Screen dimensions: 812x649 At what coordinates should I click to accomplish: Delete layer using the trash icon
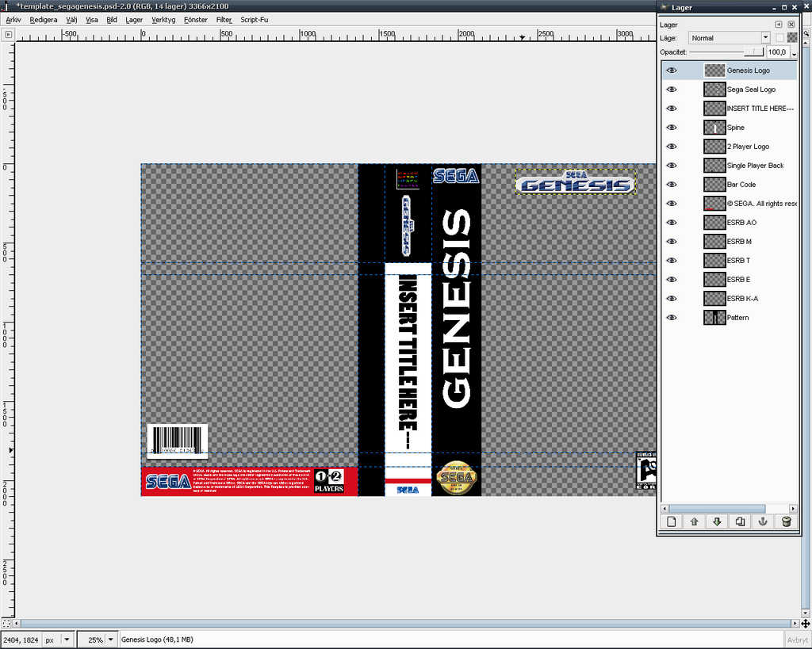(786, 521)
